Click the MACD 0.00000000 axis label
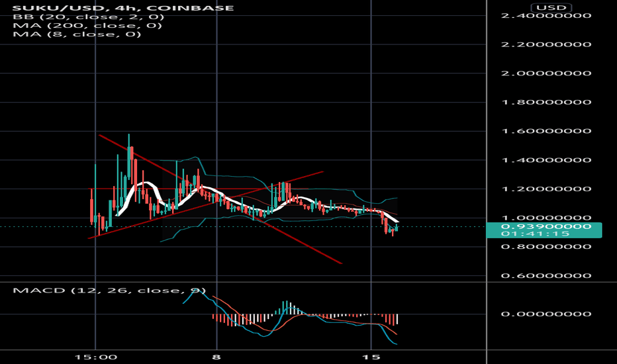Image resolution: width=617 pixels, height=364 pixels. 546,314
